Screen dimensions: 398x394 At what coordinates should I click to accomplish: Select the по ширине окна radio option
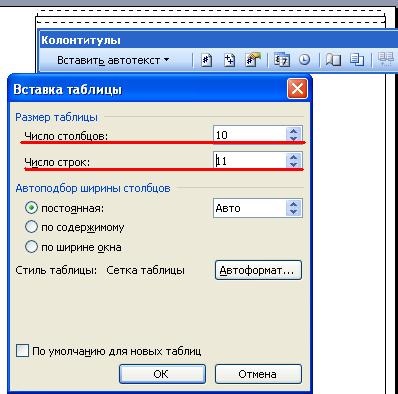click(x=31, y=247)
